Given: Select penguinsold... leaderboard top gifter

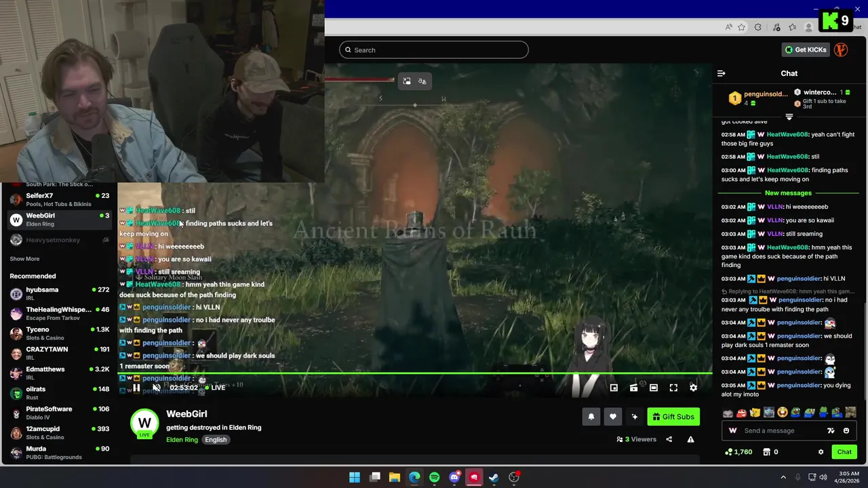Looking at the screenshot, I should tap(758, 98).
